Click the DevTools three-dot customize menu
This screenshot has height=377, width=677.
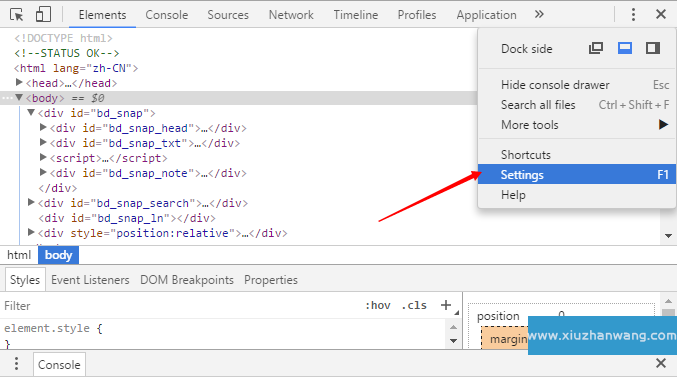click(x=633, y=14)
